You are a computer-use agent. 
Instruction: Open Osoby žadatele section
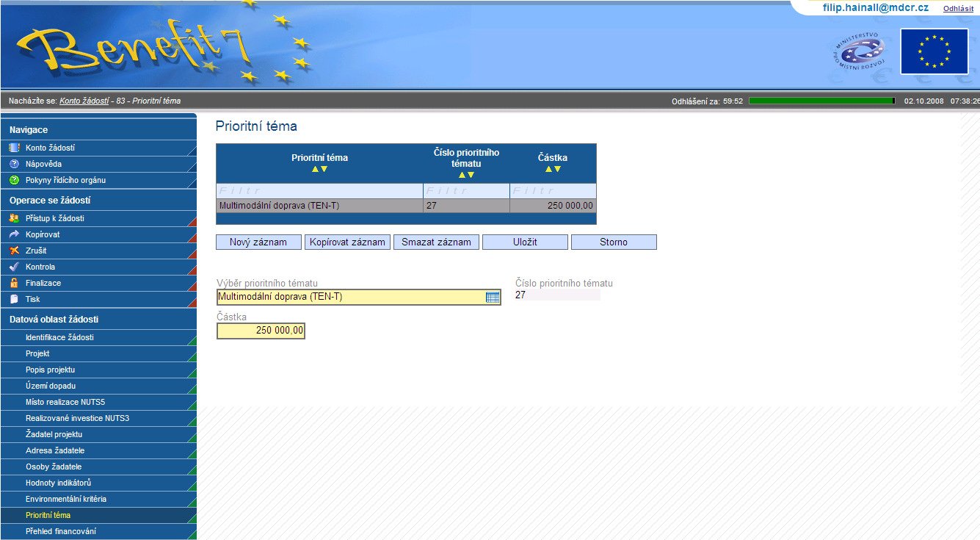[98, 467]
